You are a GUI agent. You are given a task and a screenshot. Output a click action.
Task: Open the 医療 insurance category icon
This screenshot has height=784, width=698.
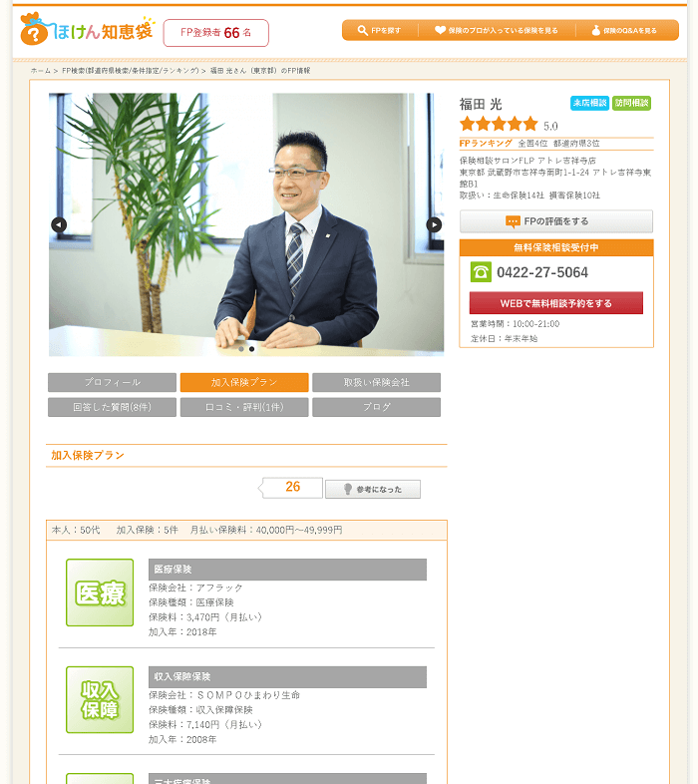(x=100, y=592)
